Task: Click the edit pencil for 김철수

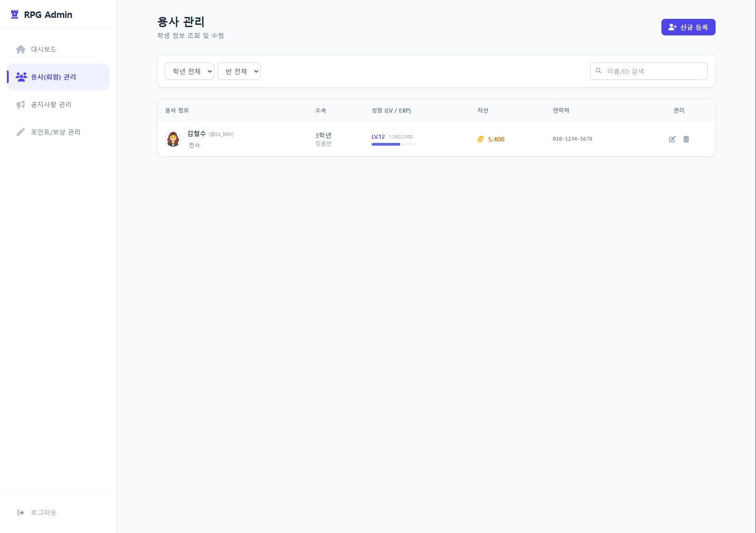Action: (672, 139)
